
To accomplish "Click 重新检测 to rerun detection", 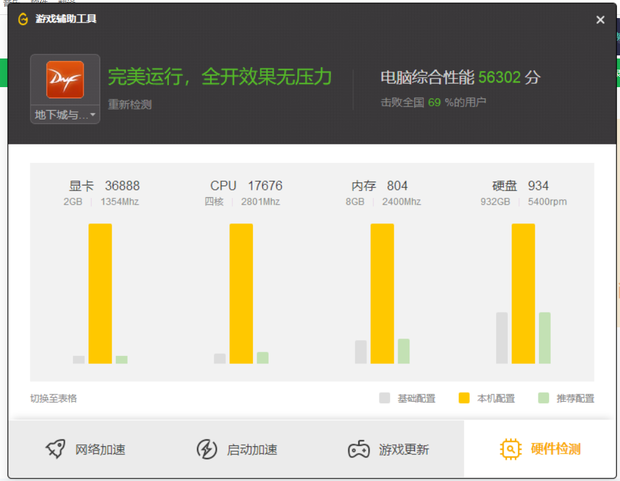I will (130, 104).
